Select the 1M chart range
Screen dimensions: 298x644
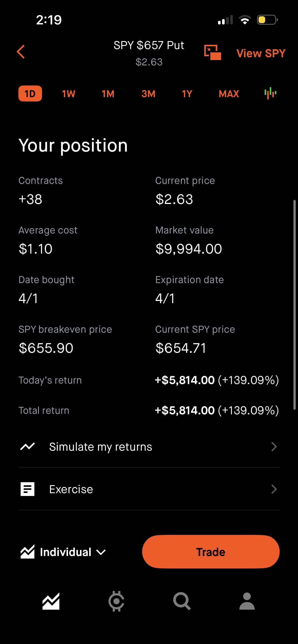[108, 94]
